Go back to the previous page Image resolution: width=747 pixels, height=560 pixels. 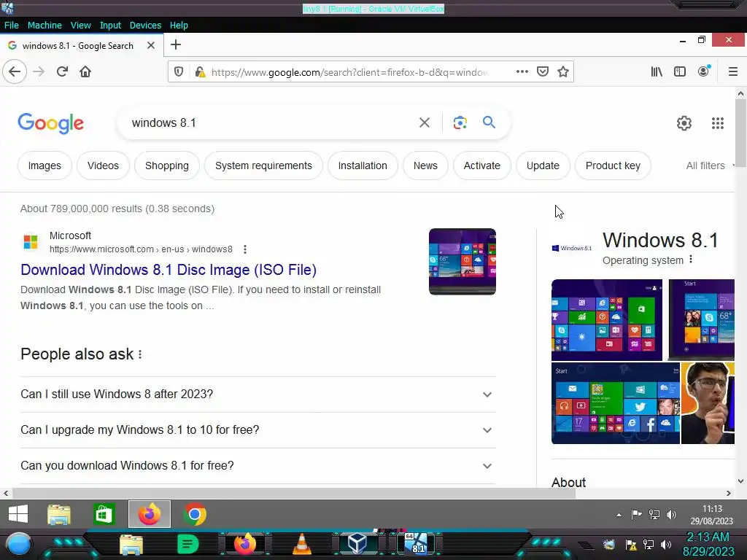coord(15,72)
